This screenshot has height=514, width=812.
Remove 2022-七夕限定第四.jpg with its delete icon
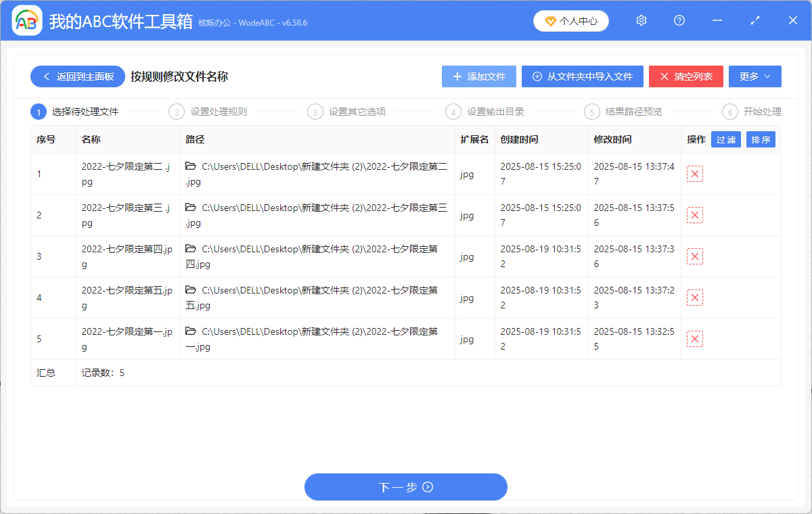click(x=694, y=256)
